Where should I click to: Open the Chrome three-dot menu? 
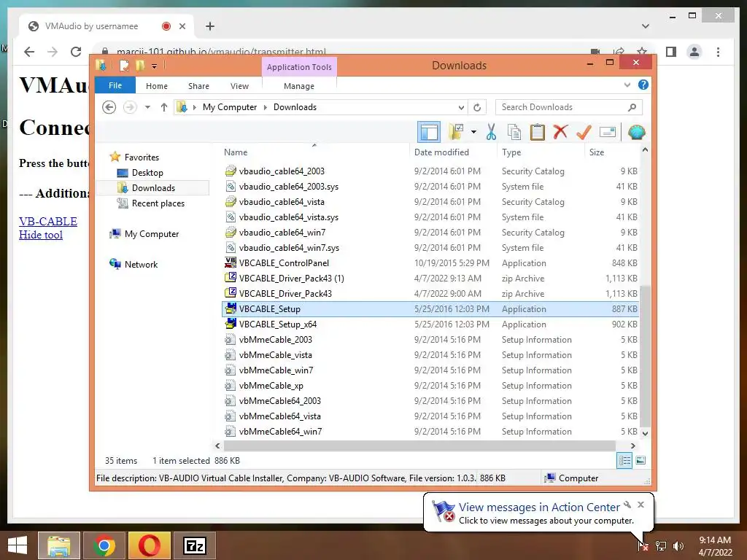coord(718,52)
